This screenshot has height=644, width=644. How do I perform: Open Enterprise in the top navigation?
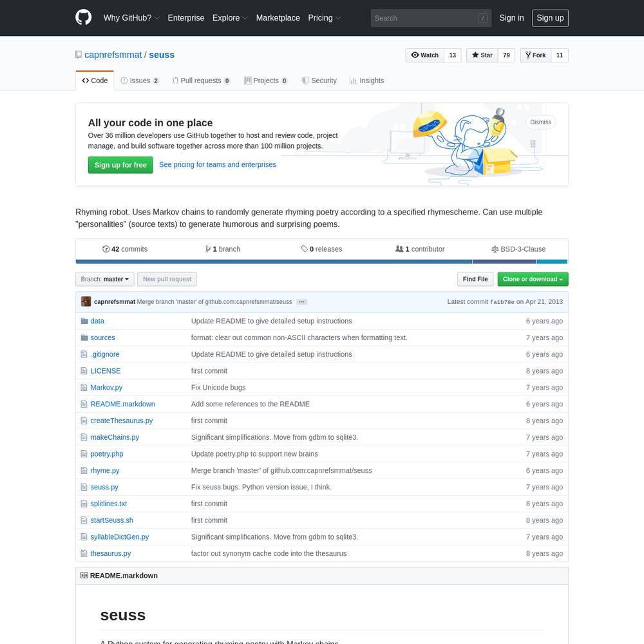(186, 17)
